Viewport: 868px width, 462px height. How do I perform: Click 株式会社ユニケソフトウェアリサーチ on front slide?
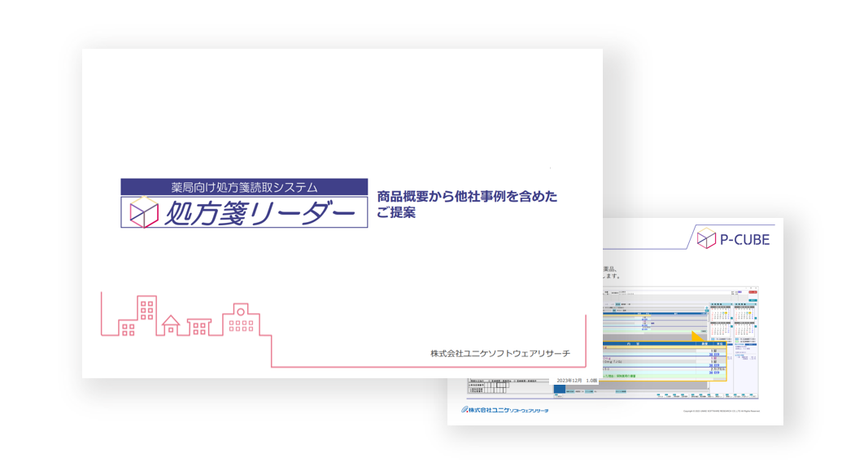click(x=500, y=353)
